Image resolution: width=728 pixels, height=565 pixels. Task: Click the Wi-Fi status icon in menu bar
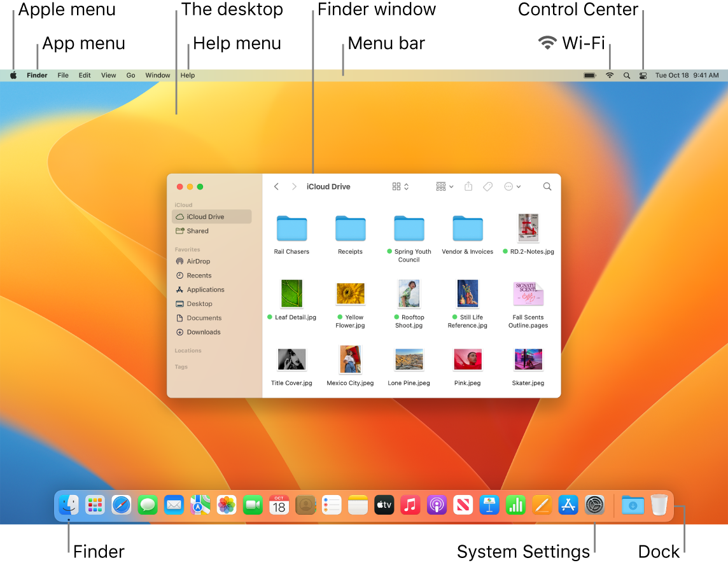pos(609,75)
